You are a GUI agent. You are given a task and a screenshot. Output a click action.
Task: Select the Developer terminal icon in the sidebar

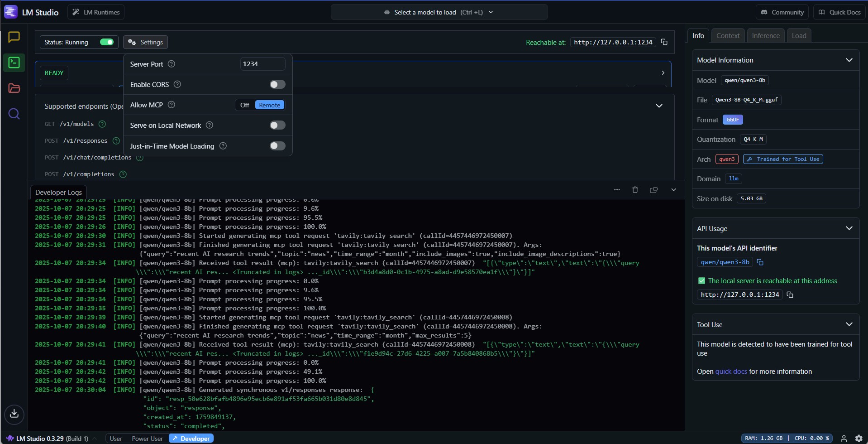[x=14, y=63]
